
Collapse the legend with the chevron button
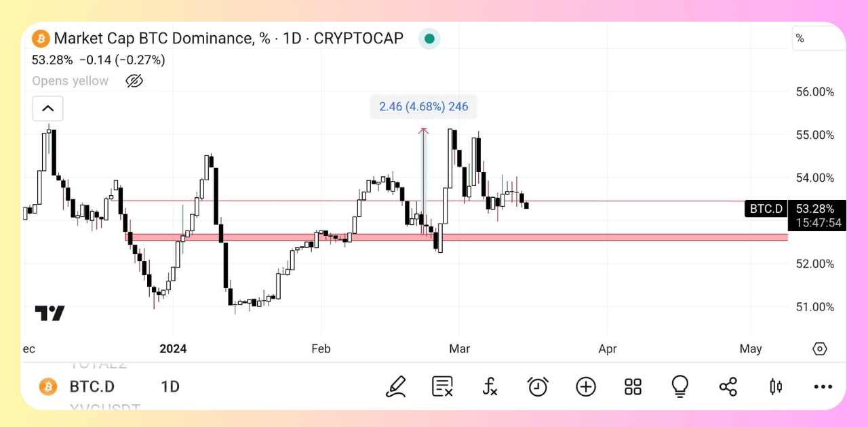click(47, 108)
